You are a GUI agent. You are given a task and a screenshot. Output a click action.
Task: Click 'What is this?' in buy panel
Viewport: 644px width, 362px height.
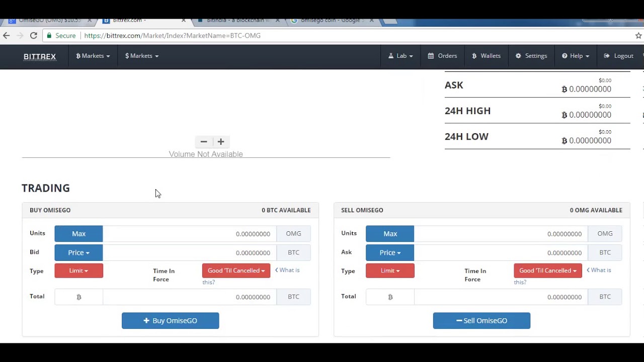click(289, 270)
